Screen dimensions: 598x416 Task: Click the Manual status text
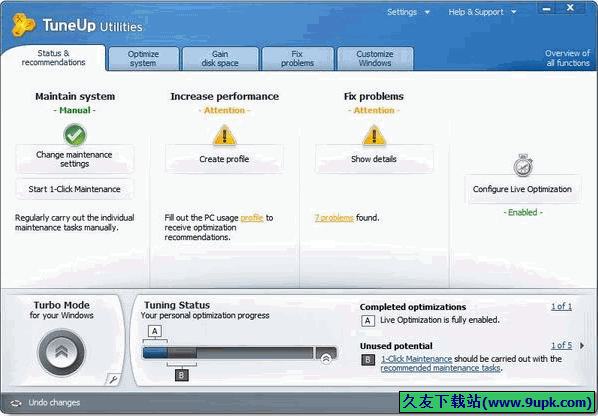[75, 110]
